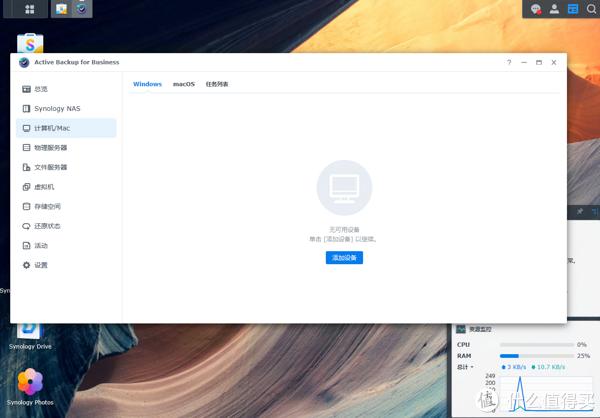Screen dimensions: 600x418
Task: Open 文件服务器 in the sidebar
Action: pos(66,167)
